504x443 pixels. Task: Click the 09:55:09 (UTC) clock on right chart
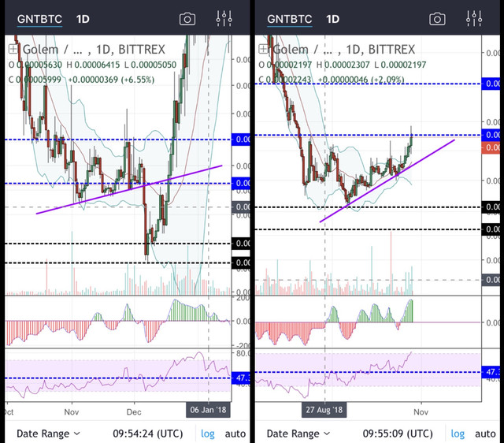coord(398,434)
